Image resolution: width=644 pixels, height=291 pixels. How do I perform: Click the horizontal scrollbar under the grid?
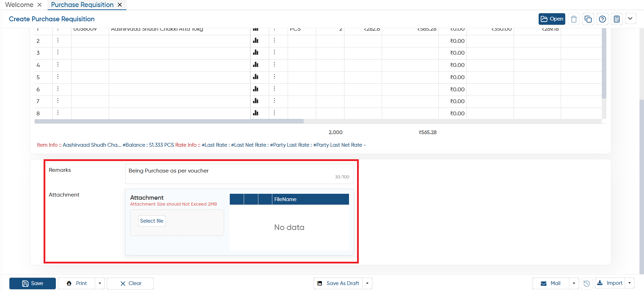click(169, 121)
